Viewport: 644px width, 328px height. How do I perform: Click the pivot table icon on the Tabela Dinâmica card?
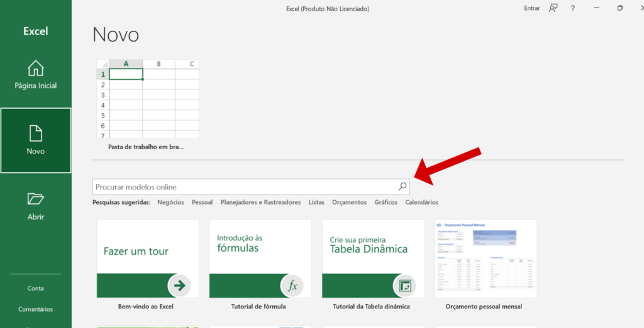tap(404, 285)
